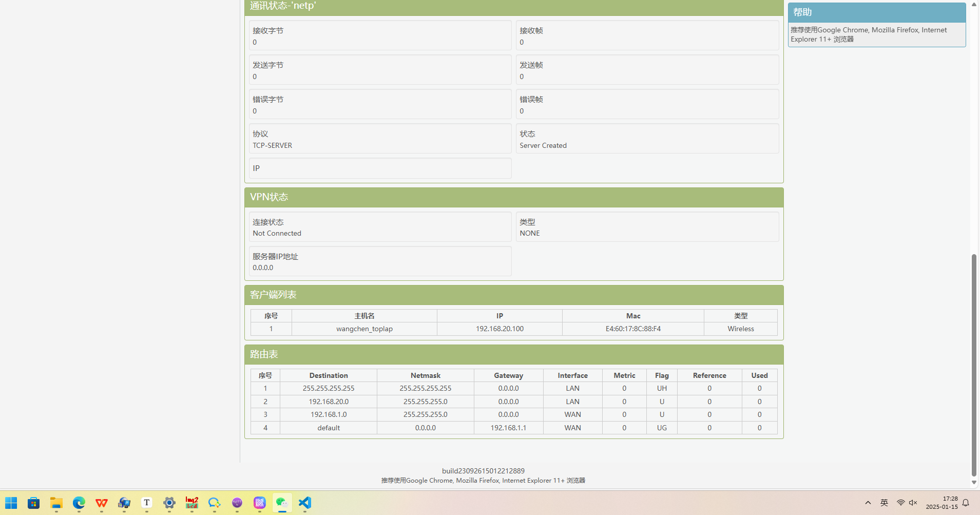Click the page scrollbar up arrow
Screen dimensions: 980x515
pos(974,4)
